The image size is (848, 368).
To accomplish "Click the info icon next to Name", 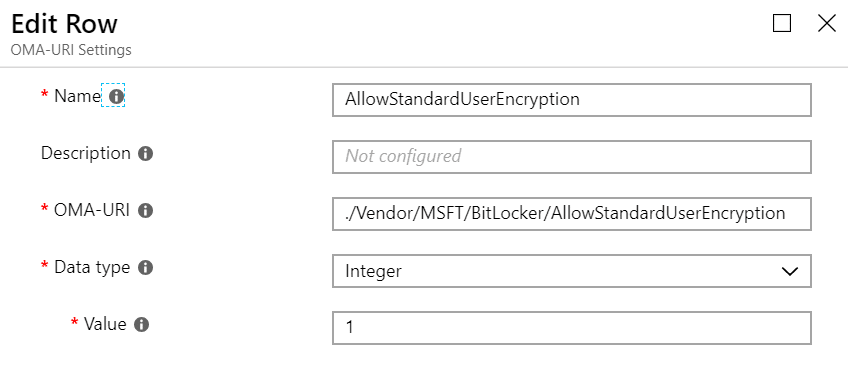I will click(x=116, y=96).
